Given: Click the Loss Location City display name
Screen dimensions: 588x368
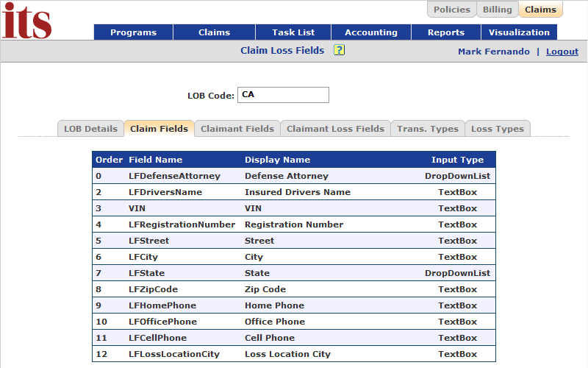Looking at the screenshot, I should coord(287,354).
